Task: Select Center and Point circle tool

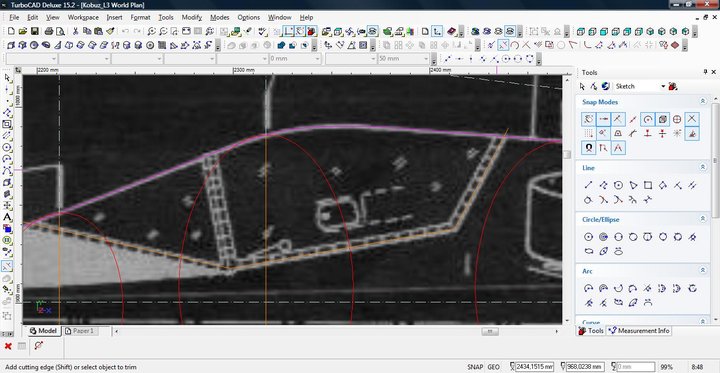Action: (x=588, y=237)
